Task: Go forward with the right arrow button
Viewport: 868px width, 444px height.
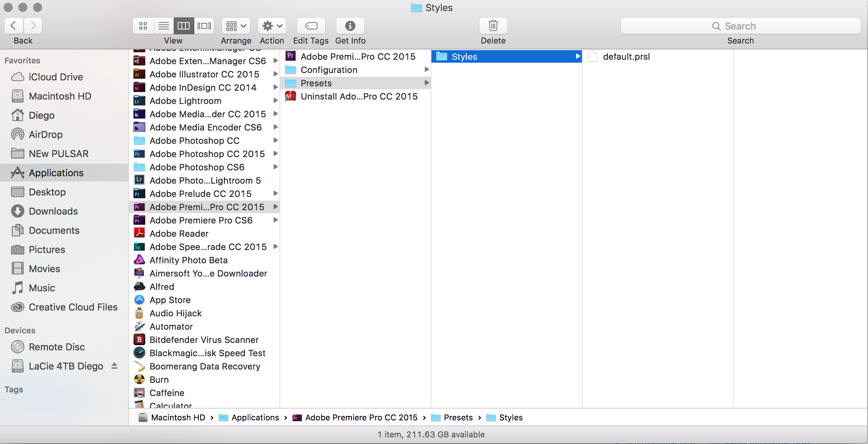Action: tap(33, 26)
